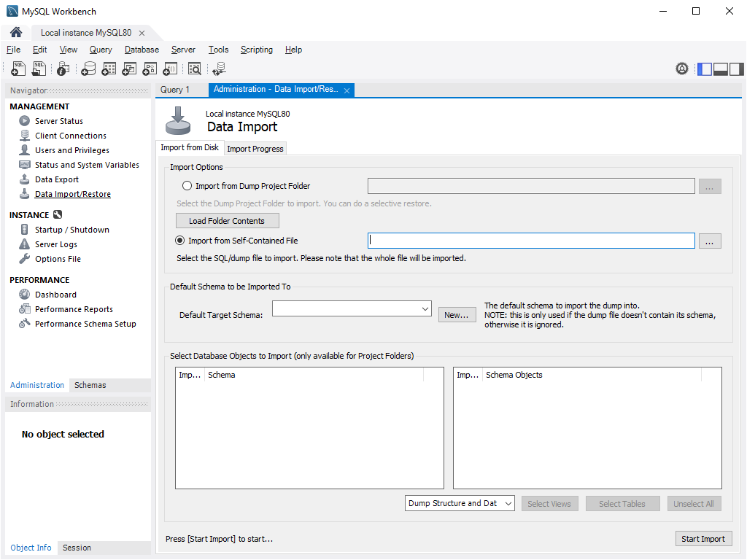Reconnect to DBMS toolbar icon
The height and width of the screenshot is (560, 747).
pyautogui.click(x=219, y=69)
